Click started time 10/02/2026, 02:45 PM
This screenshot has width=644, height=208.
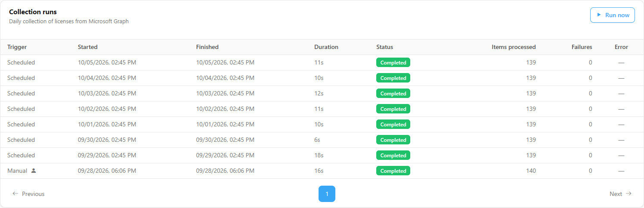click(107, 109)
